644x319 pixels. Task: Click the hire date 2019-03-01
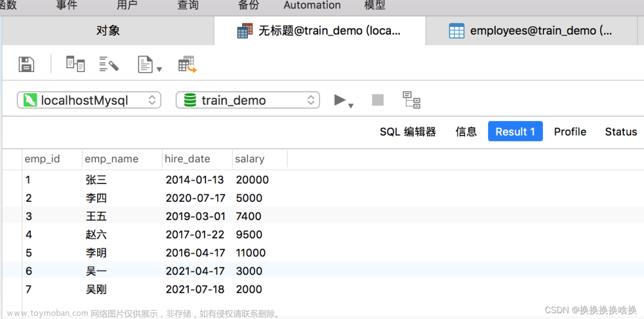coord(195,216)
